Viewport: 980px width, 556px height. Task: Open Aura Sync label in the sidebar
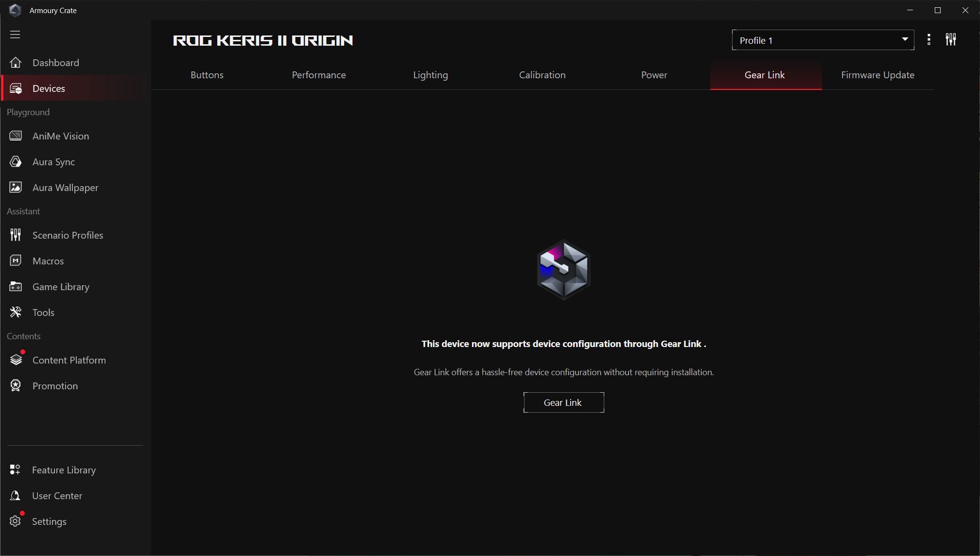point(53,162)
